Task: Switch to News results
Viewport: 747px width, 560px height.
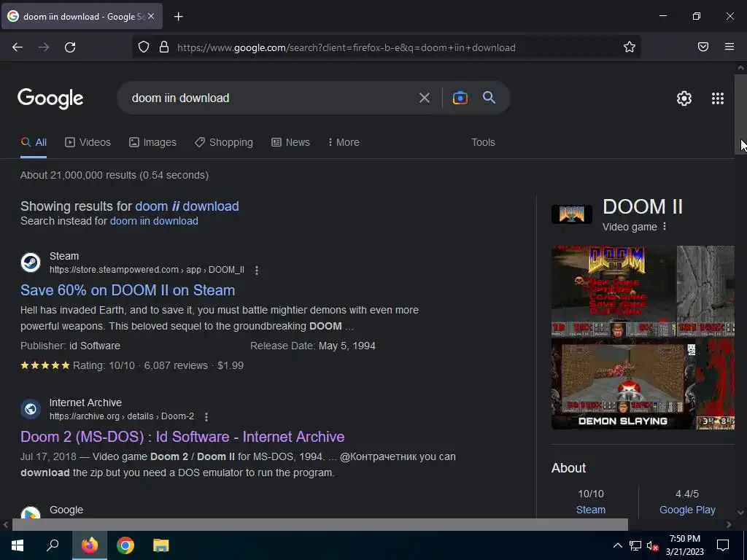Action: (290, 142)
